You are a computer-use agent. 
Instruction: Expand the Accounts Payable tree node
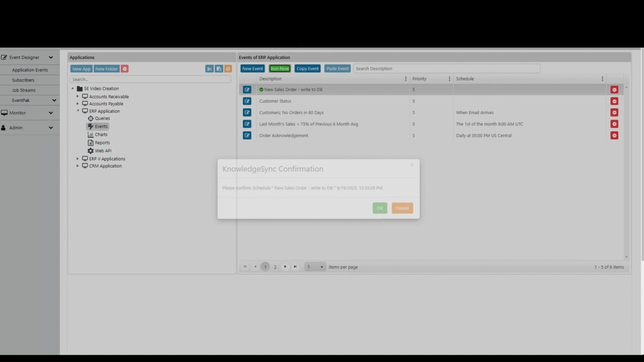(78, 104)
